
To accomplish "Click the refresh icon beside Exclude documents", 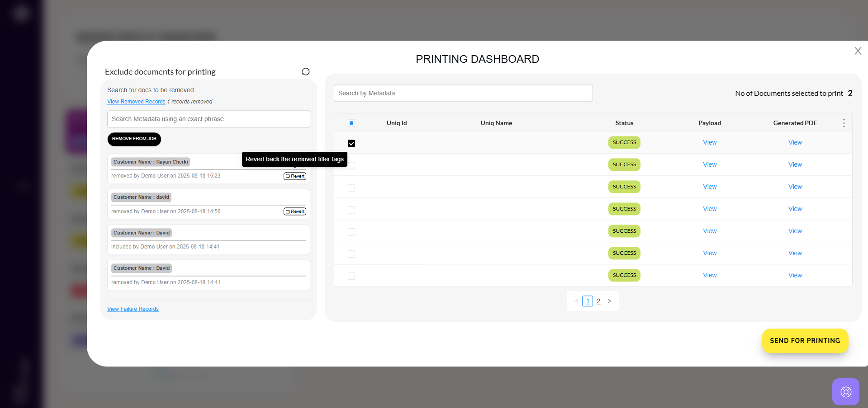I will (306, 72).
